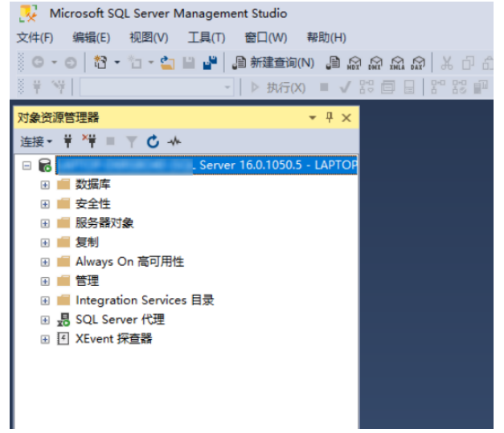Image resolution: width=504 pixels, height=433 pixels.
Task: Click the refresh icon in Object Explorer
Action: 153,141
